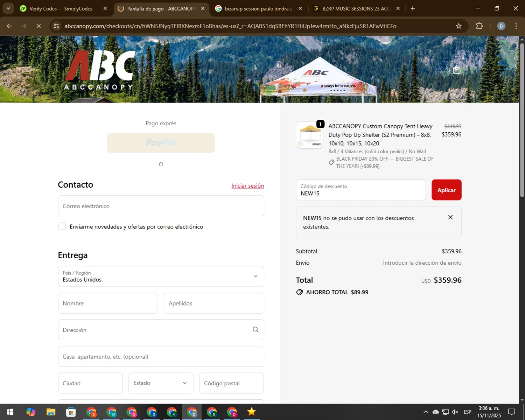525x420 pixels.
Task: Bookmark this page with the star icon
Action: (458, 26)
